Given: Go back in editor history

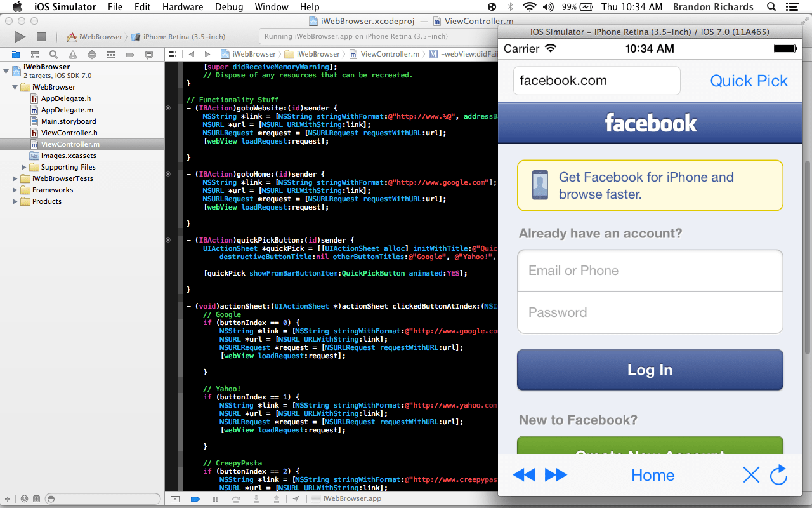Looking at the screenshot, I should (191, 55).
